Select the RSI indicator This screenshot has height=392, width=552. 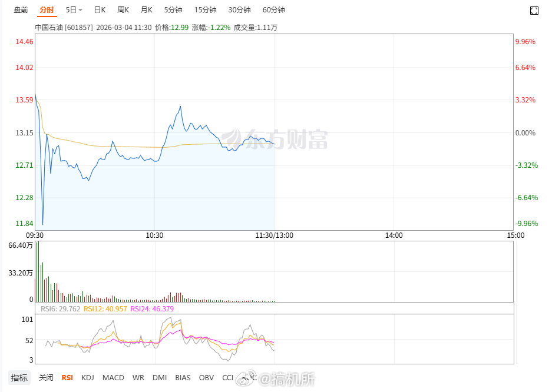(x=67, y=378)
